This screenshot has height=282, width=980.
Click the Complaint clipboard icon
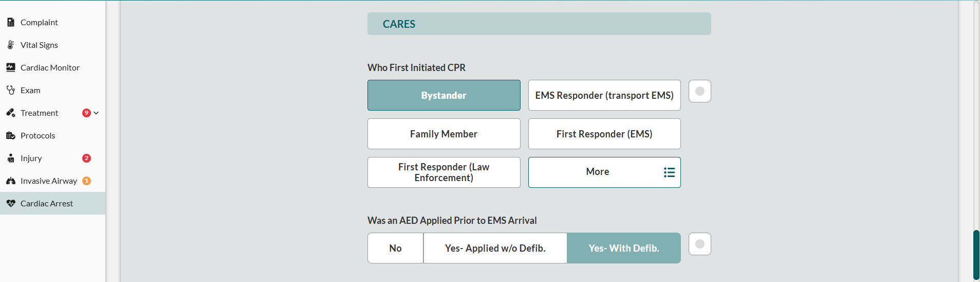pos(11,22)
